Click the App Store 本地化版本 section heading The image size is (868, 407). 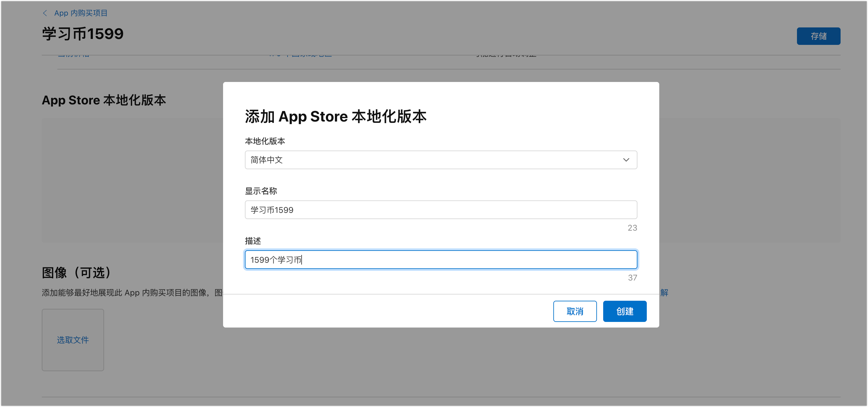tap(104, 100)
